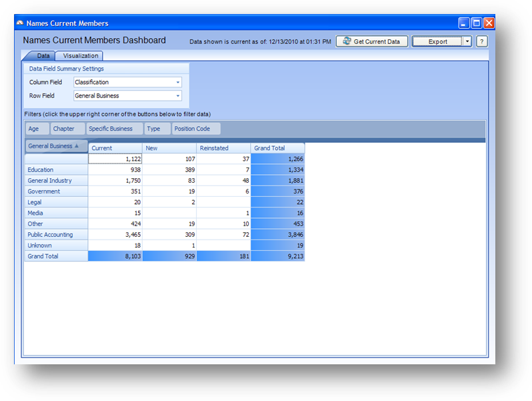Screen dimensions: 532x401
Task: Select the Media row label
Action: 56,214
